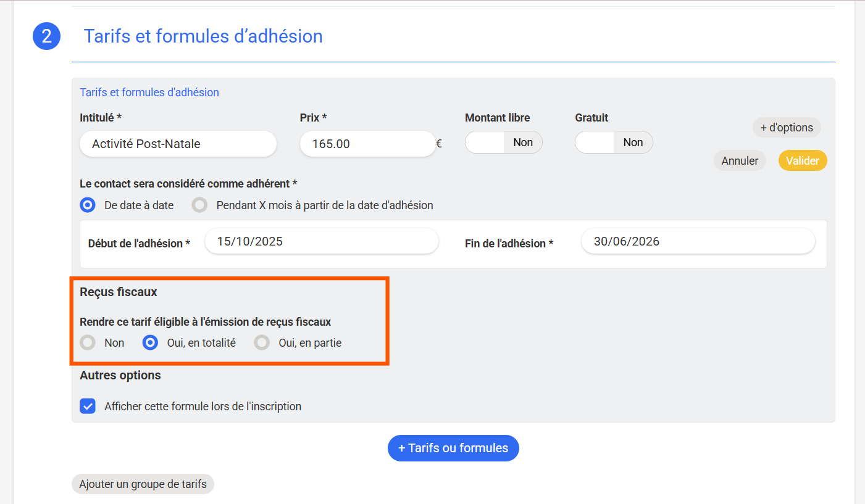The image size is (865, 504).
Task: Select Oui, en partie radio option
Action: 262,342
